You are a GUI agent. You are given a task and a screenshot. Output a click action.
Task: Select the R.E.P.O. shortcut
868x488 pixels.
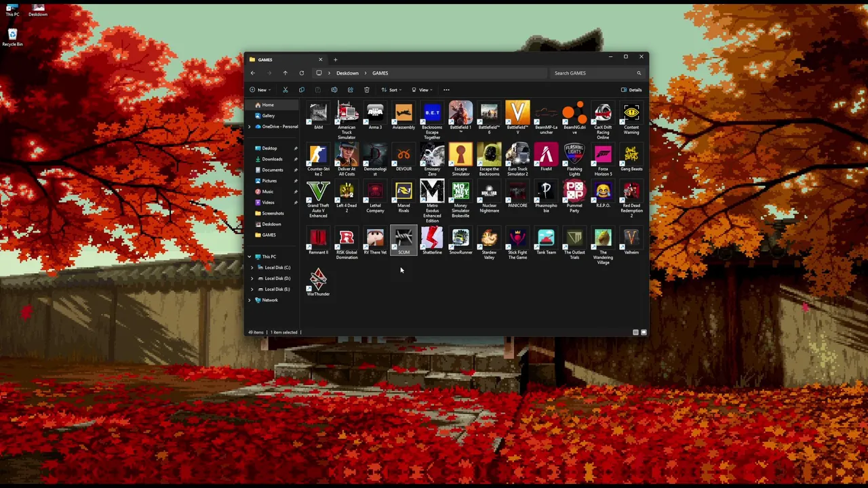point(603,194)
